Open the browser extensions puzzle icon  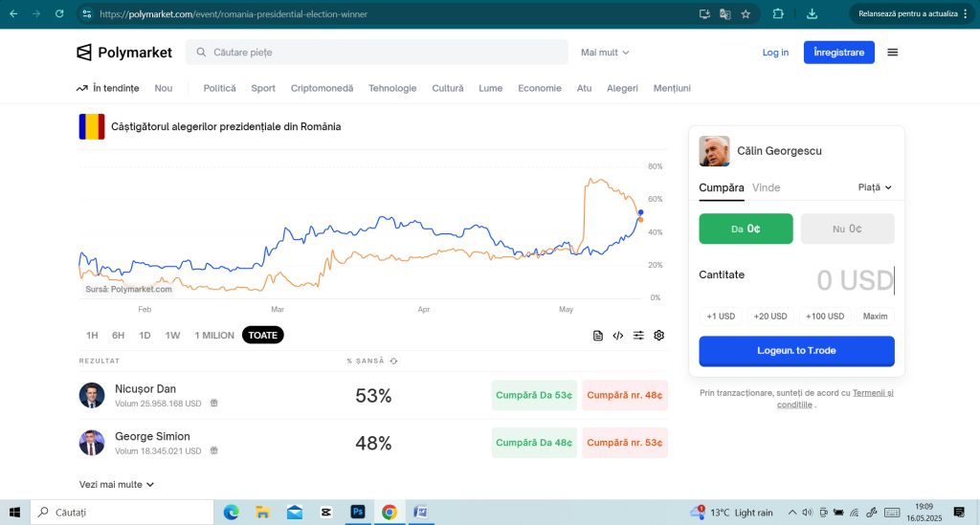click(x=778, y=13)
